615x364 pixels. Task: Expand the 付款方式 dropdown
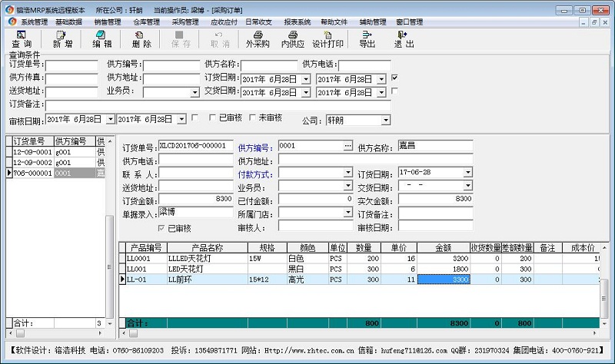tap(348, 172)
